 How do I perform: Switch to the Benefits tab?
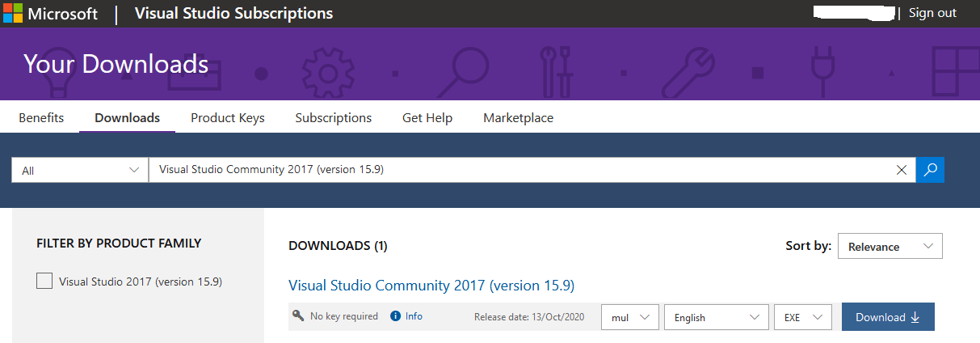click(x=41, y=117)
